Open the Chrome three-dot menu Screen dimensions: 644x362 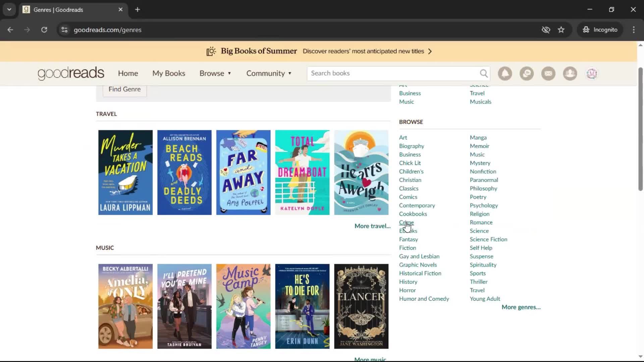click(634, 30)
